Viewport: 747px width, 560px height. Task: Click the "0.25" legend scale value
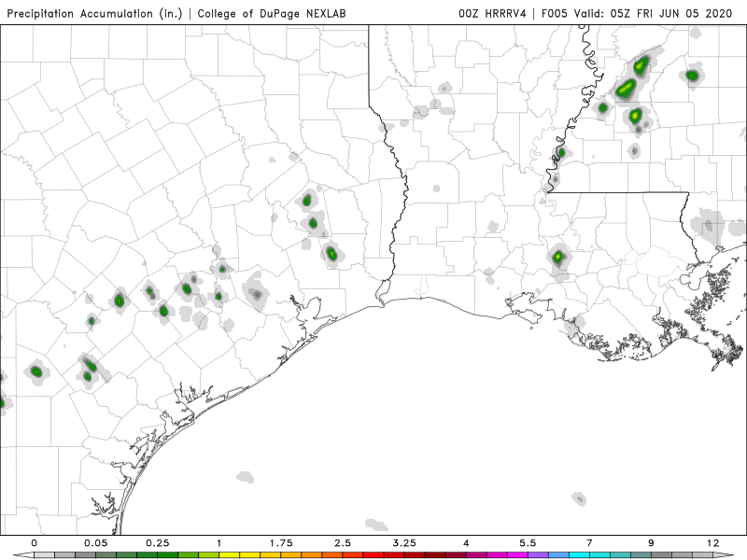pos(158,543)
